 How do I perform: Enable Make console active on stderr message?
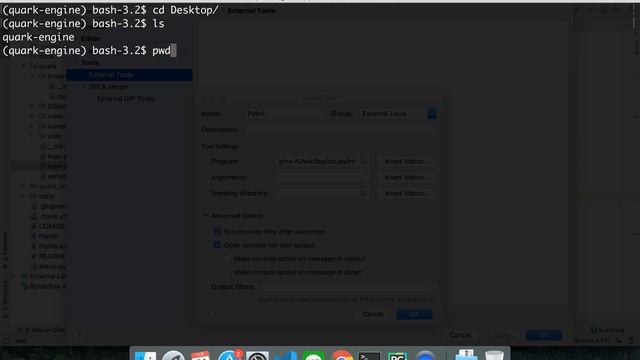tap(227, 272)
